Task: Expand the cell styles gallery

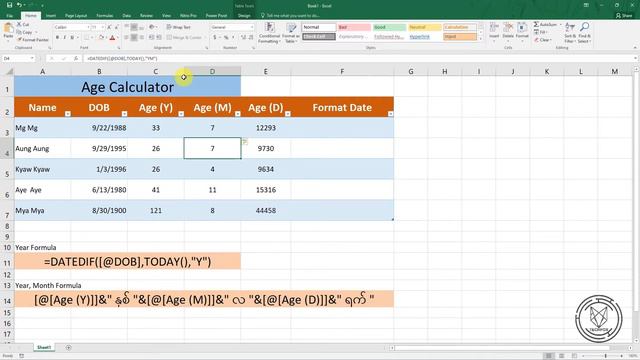Action: click(x=480, y=39)
